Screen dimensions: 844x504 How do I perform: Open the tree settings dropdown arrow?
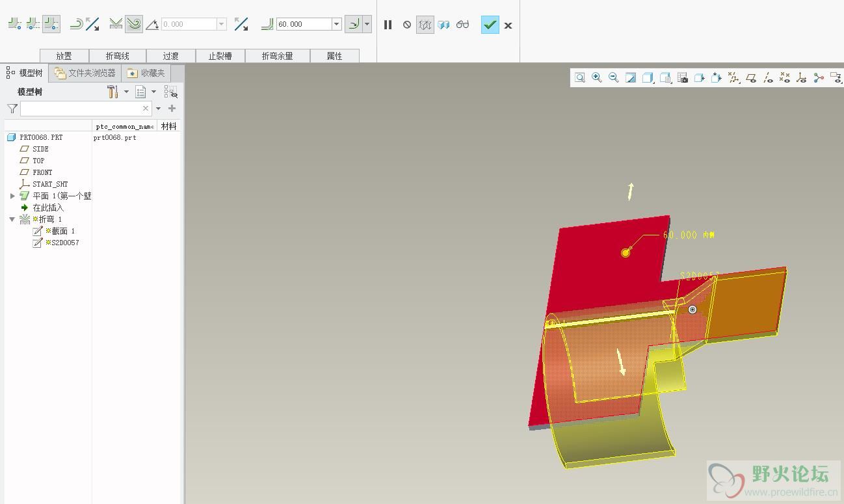126,92
